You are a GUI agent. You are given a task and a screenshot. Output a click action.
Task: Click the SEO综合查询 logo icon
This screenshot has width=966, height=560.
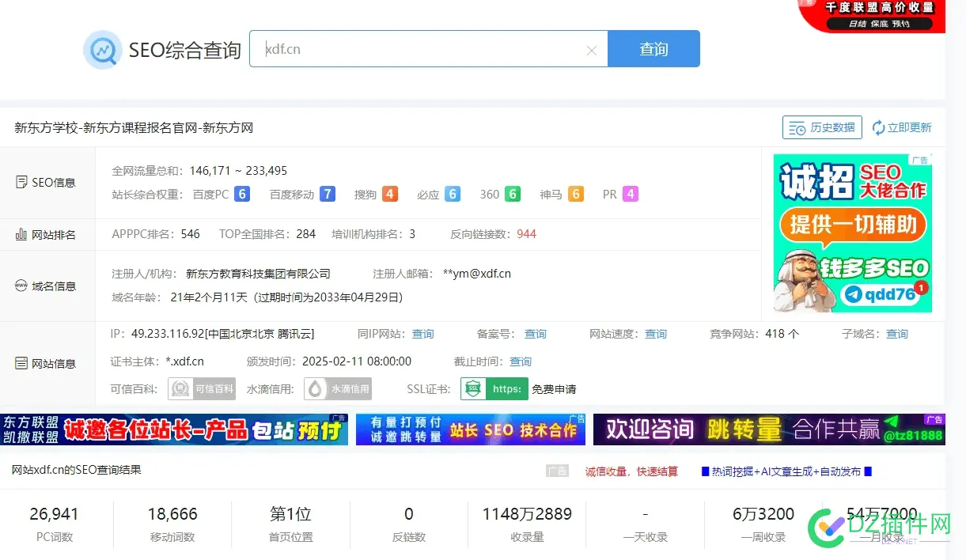point(103,50)
